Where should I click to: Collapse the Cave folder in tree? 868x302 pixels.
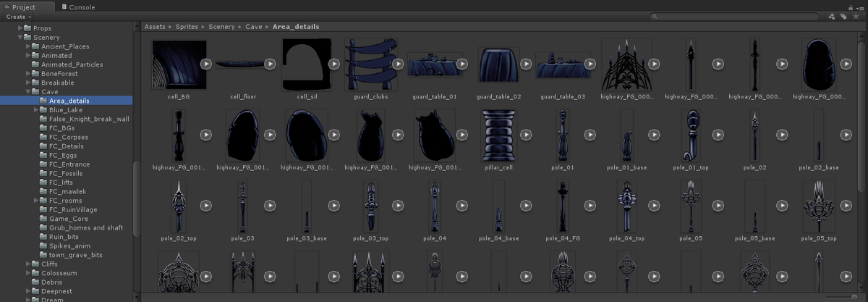pos(28,92)
